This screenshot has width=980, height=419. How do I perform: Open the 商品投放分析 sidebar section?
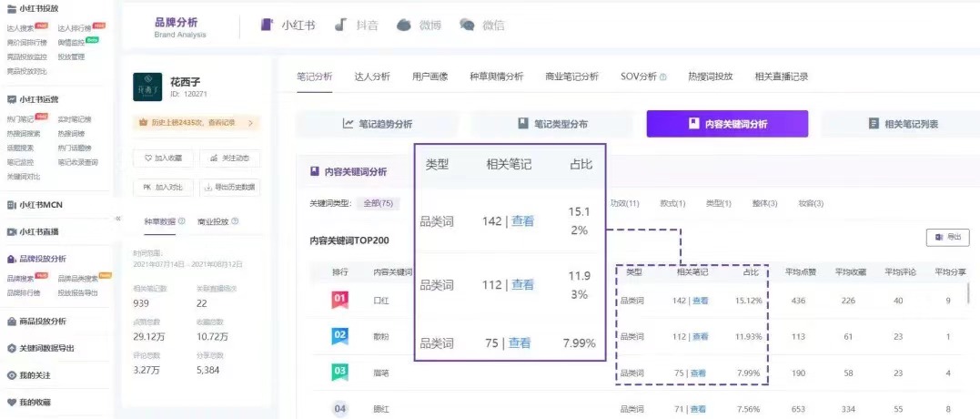click(x=36, y=322)
